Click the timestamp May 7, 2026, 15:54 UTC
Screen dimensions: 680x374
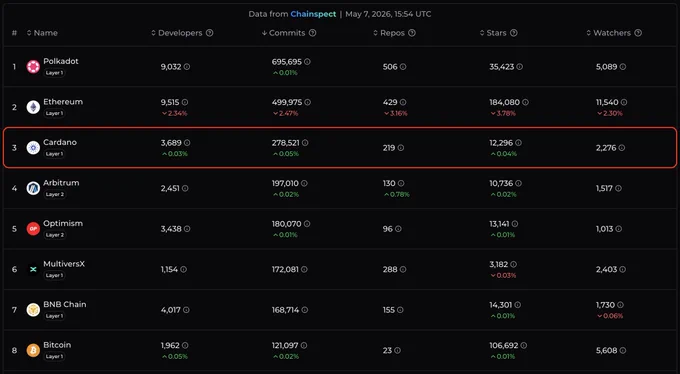(x=388, y=14)
